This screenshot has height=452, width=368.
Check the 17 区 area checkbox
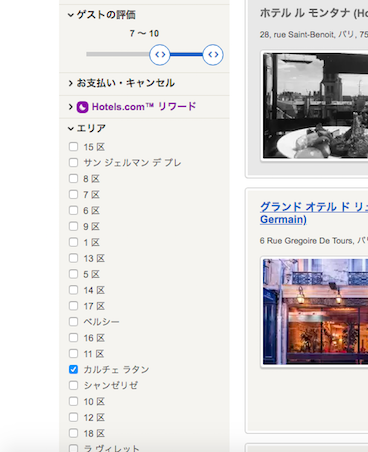pyautogui.click(x=73, y=306)
